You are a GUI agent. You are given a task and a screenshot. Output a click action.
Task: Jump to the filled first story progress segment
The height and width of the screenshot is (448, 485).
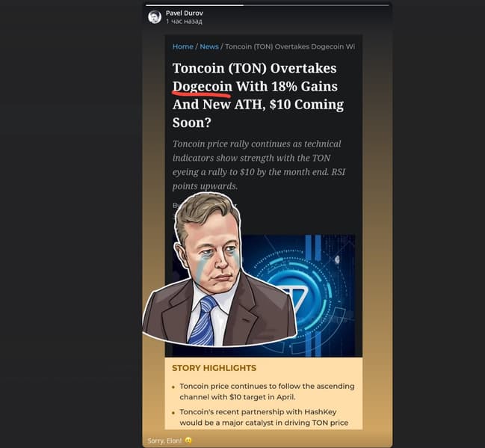tap(194, 5)
